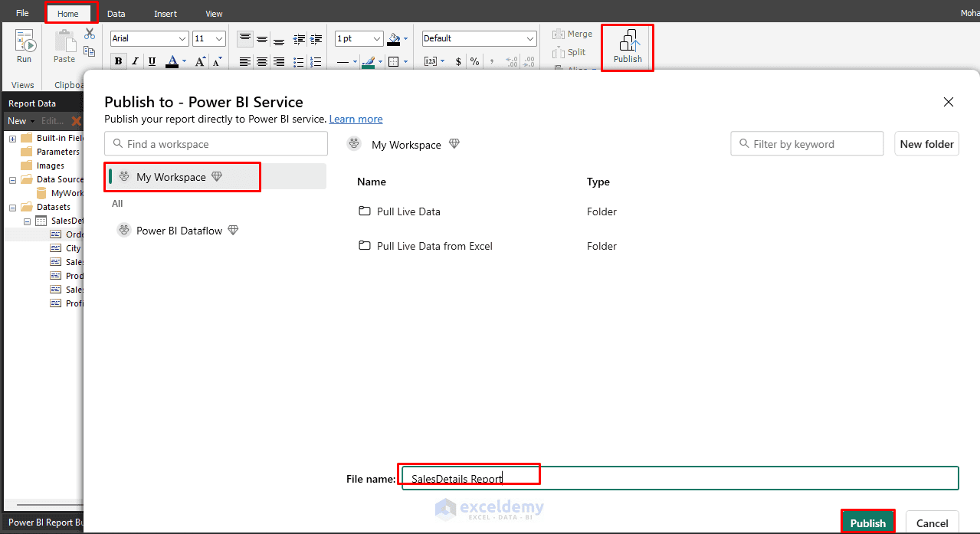980x534 pixels.
Task: Click the percent format icon
Action: (474, 61)
